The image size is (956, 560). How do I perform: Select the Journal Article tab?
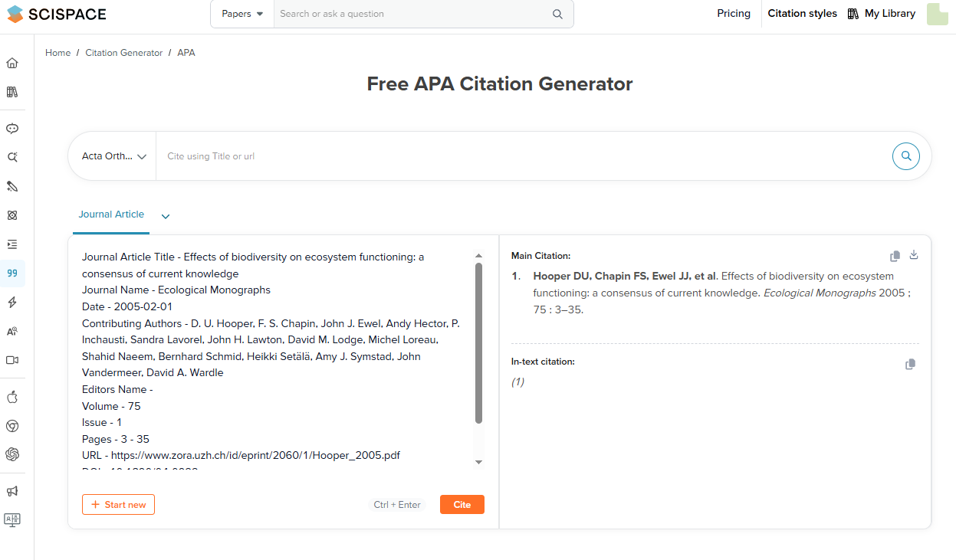coord(111,215)
